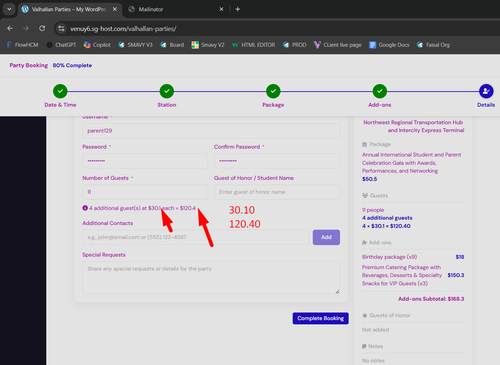
Task: Click the Username field containing parent129
Action: pyautogui.click(x=211, y=131)
